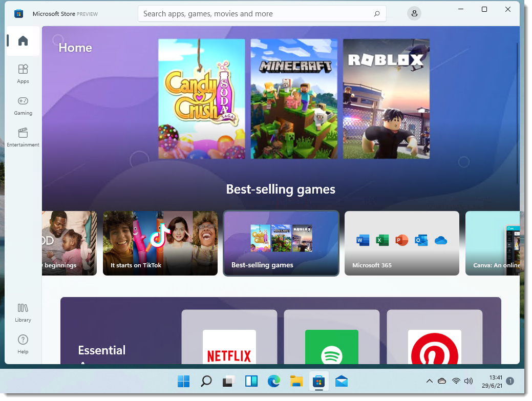The height and width of the screenshot is (401, 532).
Task: Click inside the Store search field
Action: (246, 13)
